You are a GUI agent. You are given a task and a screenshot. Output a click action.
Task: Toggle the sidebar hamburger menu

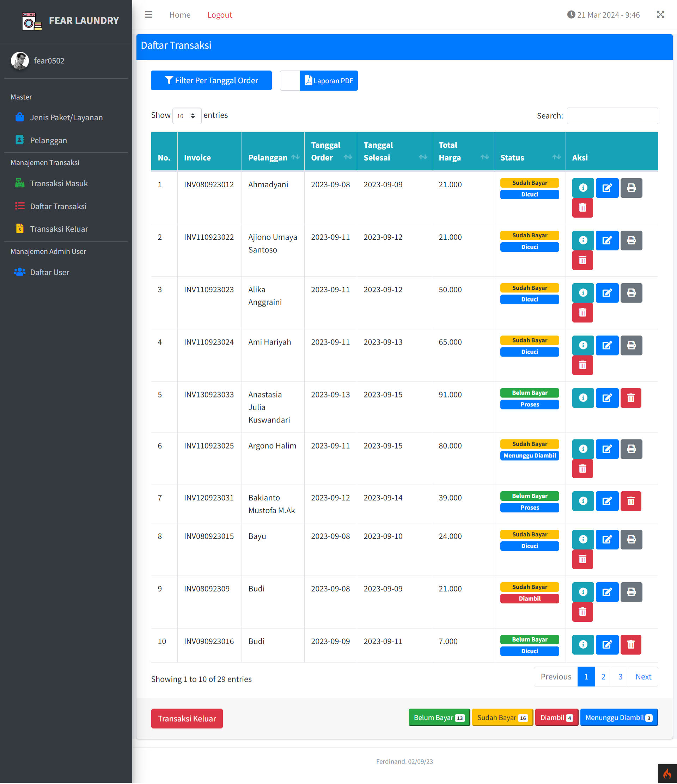click(x=149, y=15)
